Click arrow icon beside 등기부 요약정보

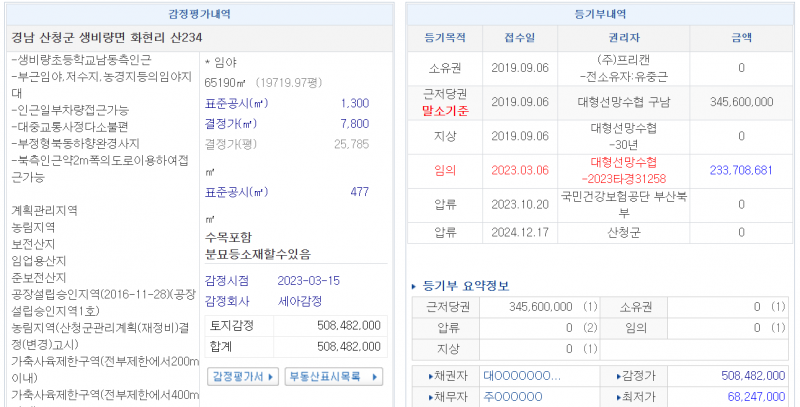415,286
